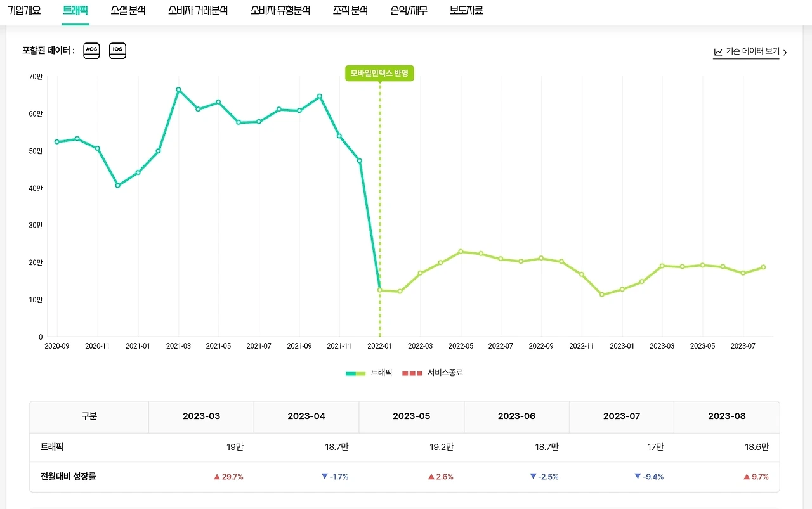Click the 10만 y-axis label
812x509 pixels.
tap(36, 300)
